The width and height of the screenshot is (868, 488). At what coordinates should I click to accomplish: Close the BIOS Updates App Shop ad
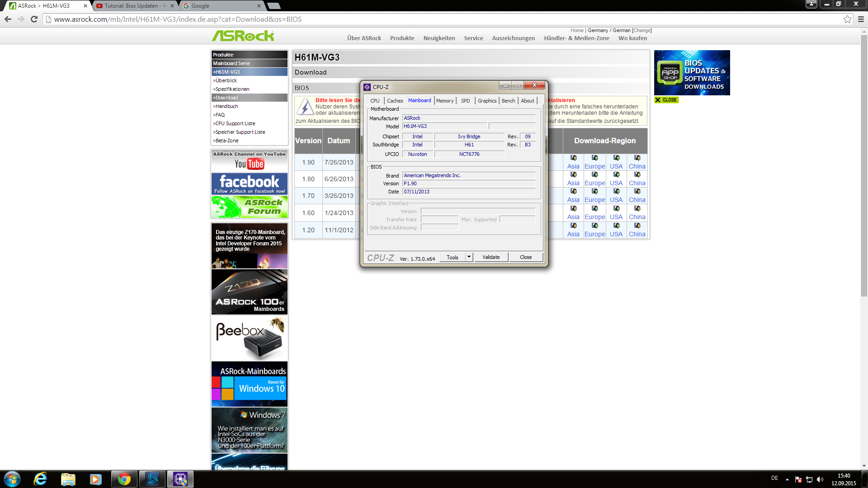tap(666, 100)
